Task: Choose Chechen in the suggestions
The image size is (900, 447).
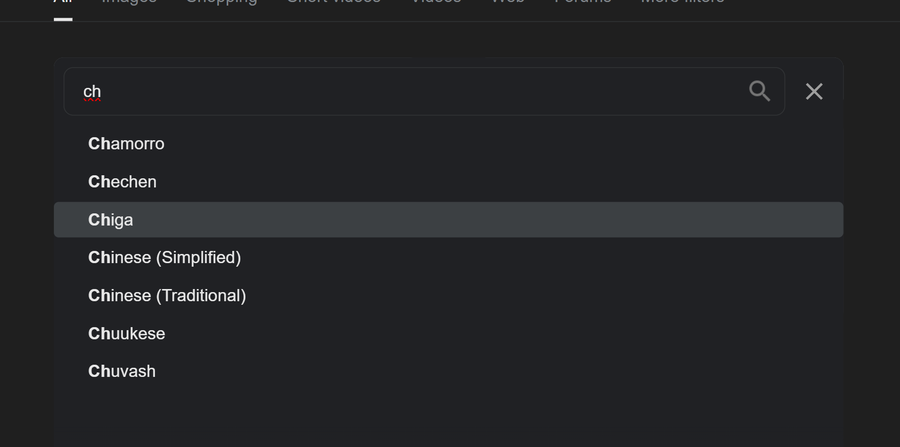Action: tap(448, 181)
